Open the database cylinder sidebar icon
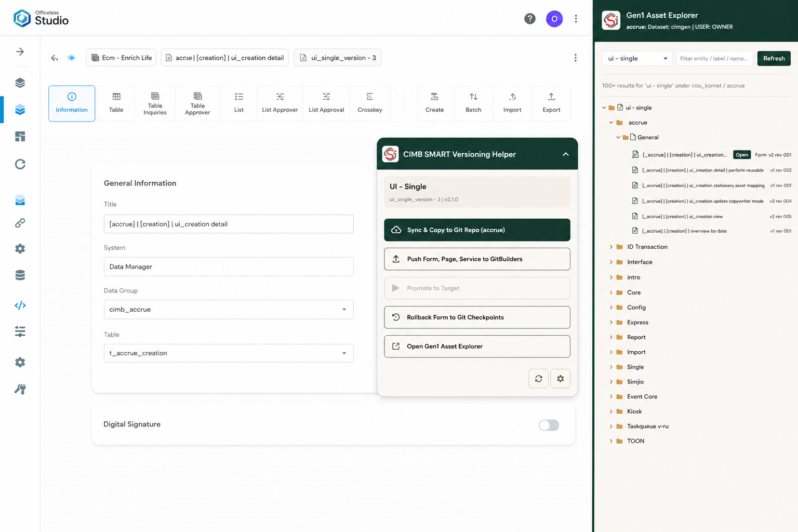 click(x=20, y=275)
